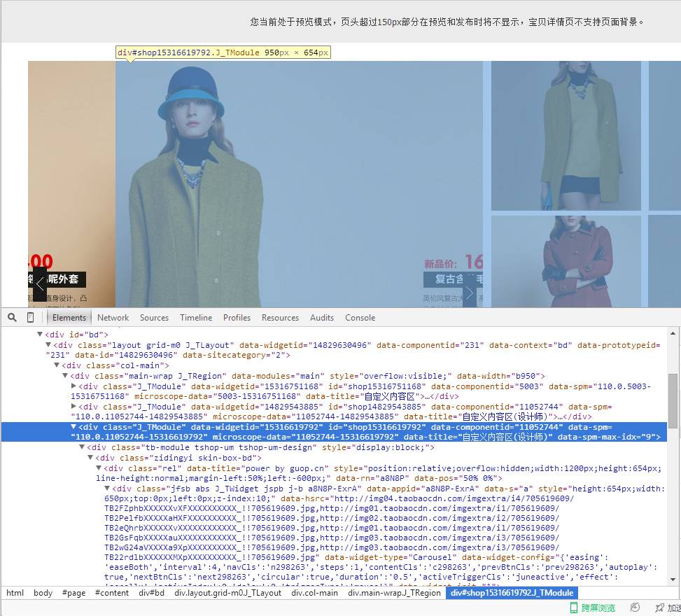Image resolution: width=681 pixels, height=616 pixels.
Task: Collapse the highlighted div#shop15316619792 node
Action: click(73, 426)
